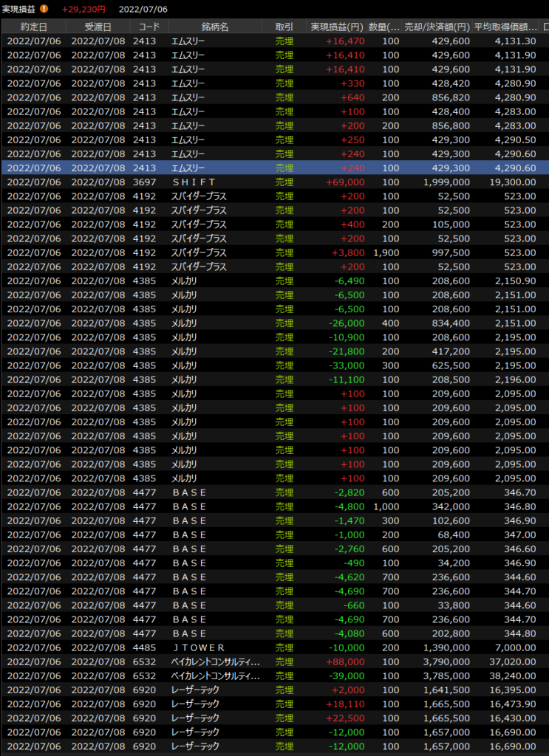Sort by the 約定日 column header
The image size is (549, 756).
click(33, 27)
